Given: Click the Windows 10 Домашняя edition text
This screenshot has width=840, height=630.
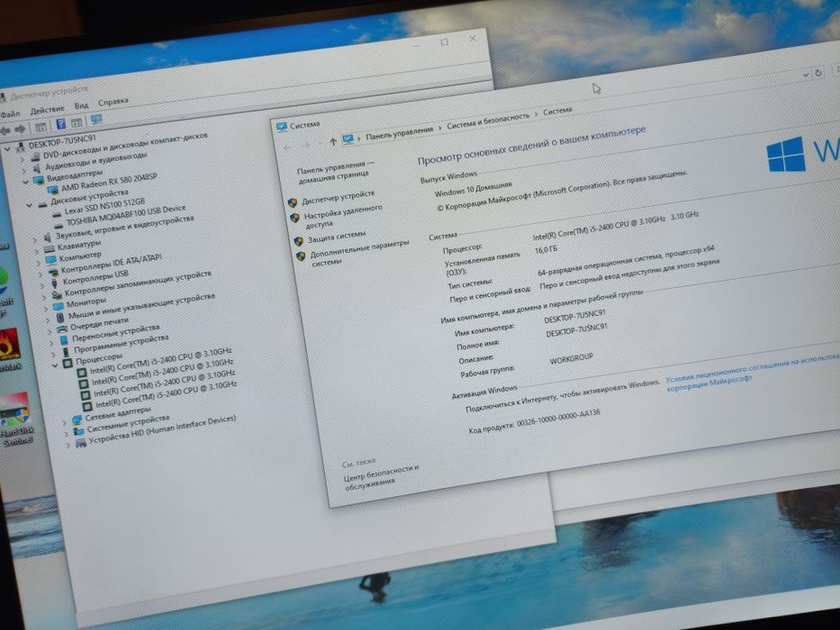Looking at the screenshot, I should point(473,189).
